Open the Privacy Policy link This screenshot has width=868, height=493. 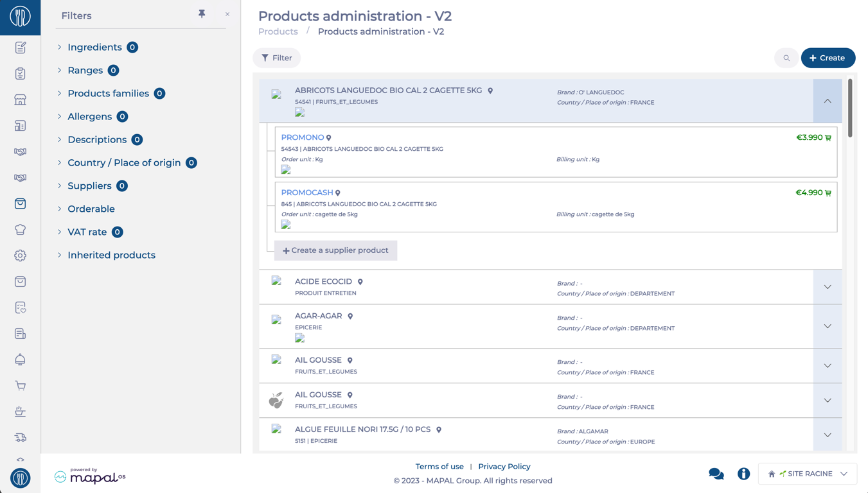tap(504, 467)
